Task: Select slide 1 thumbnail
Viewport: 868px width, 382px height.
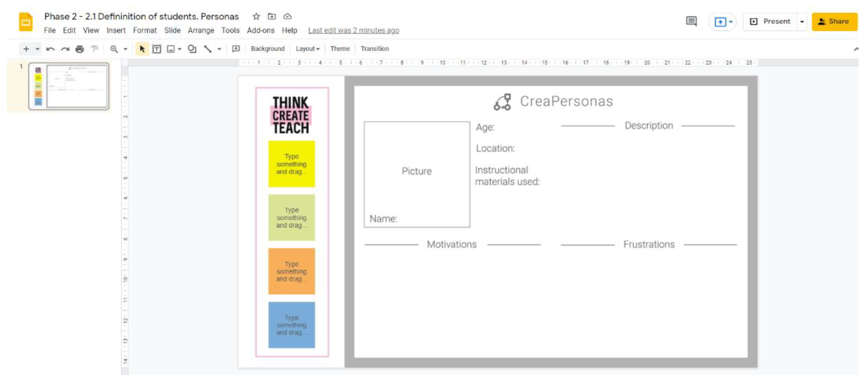Action: click(x=69, y=86)
